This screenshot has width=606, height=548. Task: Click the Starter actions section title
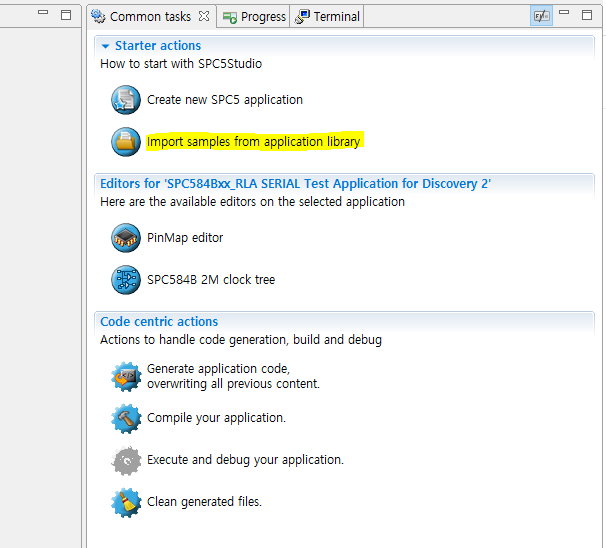point(158,46)
